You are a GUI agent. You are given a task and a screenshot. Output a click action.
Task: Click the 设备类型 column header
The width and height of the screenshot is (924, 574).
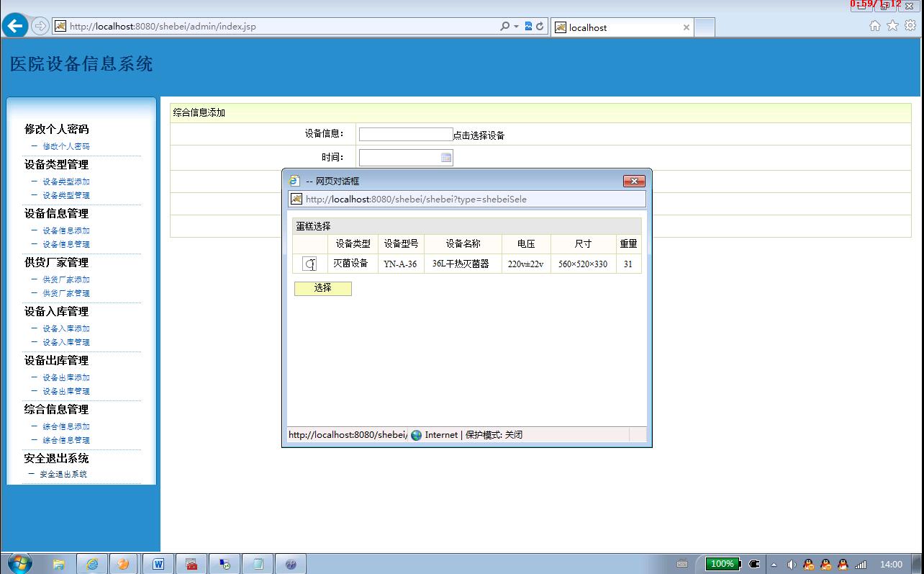(353, 244)
